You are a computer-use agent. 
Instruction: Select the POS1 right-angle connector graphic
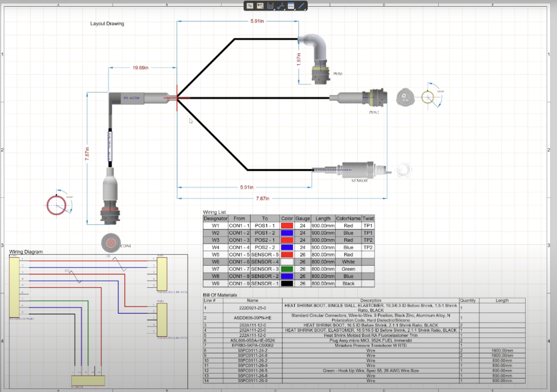[314, 59]
